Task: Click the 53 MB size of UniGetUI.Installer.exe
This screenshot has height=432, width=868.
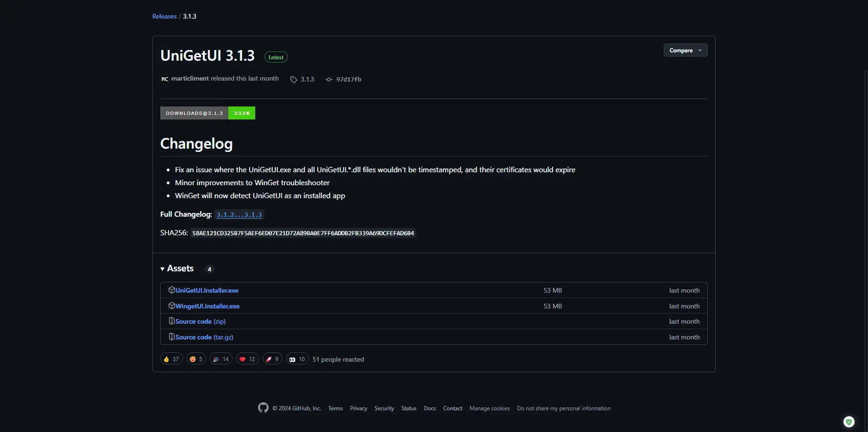Action: click(553, 290)
